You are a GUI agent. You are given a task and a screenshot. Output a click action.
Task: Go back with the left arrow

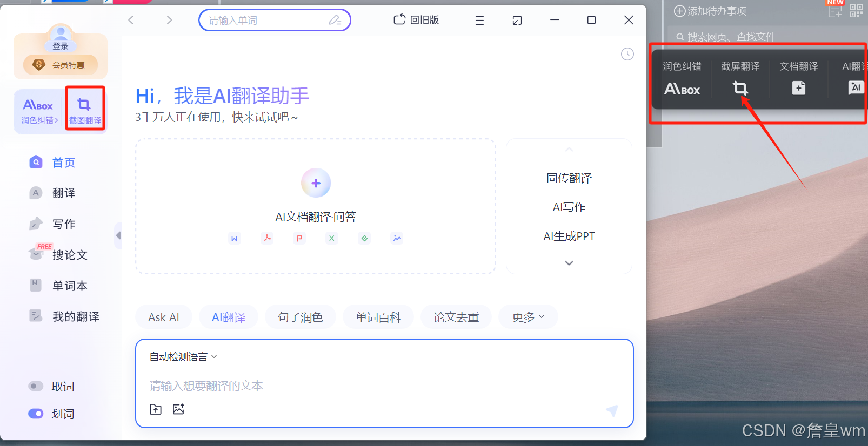(131, 21)
